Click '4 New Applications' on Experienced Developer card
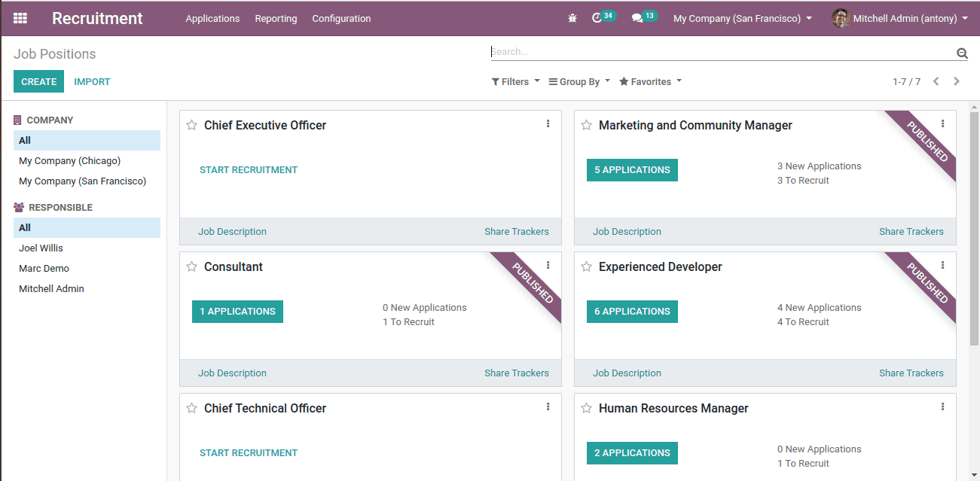980x481 pixels. point(820,308)
